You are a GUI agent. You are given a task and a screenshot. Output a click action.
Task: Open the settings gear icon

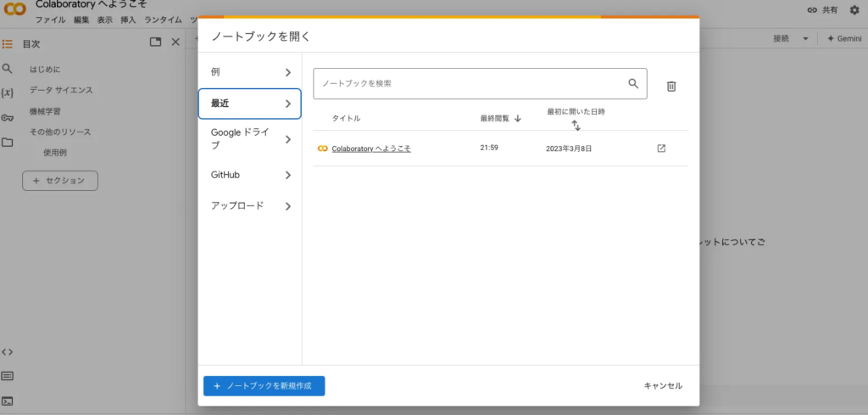pos(854,10)
